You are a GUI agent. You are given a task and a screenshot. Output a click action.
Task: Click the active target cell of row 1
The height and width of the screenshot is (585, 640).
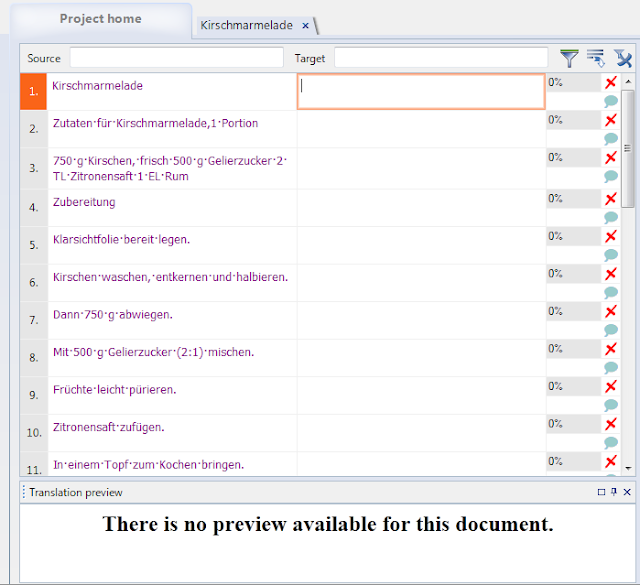coord(421,91)
